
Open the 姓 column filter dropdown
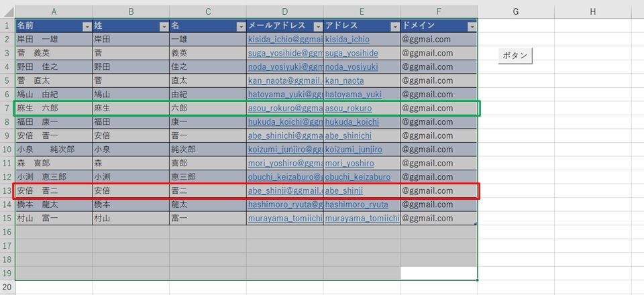click(164, 27)
